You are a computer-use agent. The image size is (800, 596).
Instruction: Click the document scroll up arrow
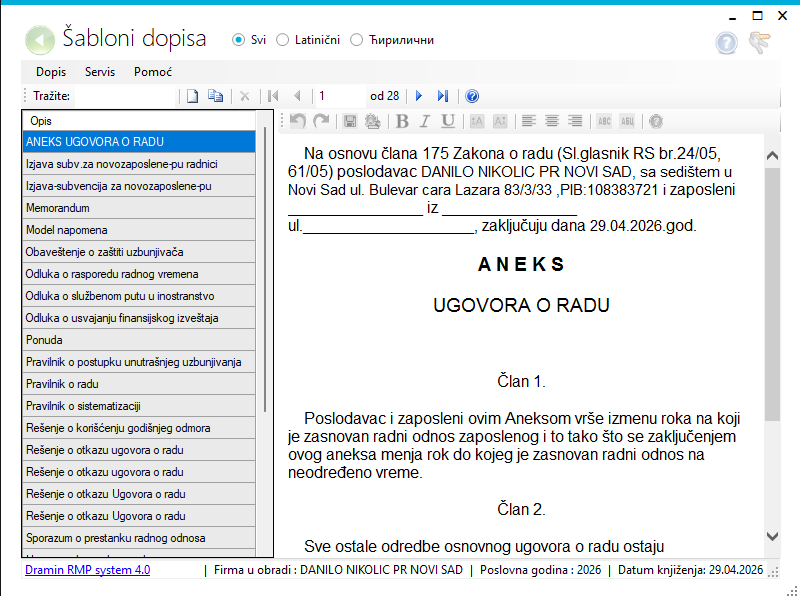[772, 155]
